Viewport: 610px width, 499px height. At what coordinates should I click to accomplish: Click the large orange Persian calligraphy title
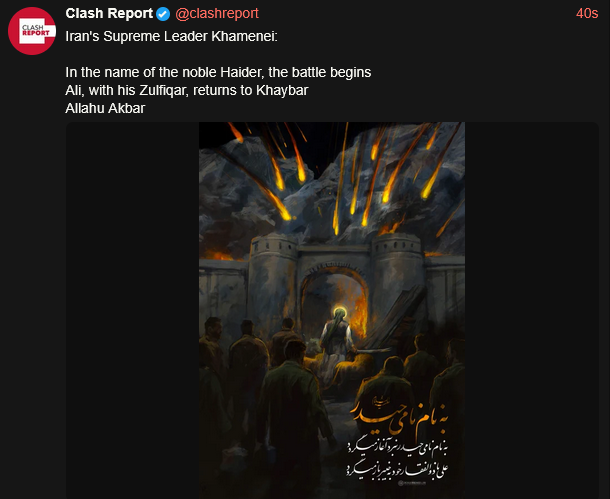tap(400, 415)
